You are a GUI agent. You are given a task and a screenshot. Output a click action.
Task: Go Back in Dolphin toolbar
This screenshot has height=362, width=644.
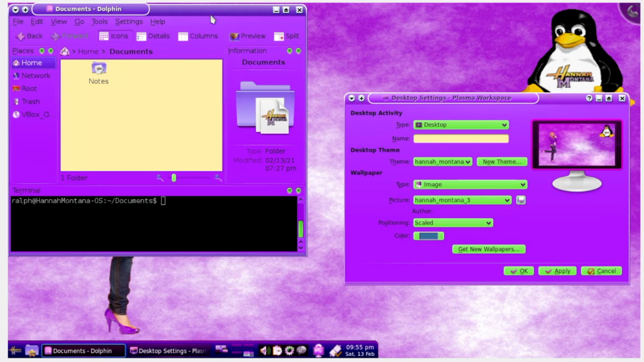[x=29, y=36]
